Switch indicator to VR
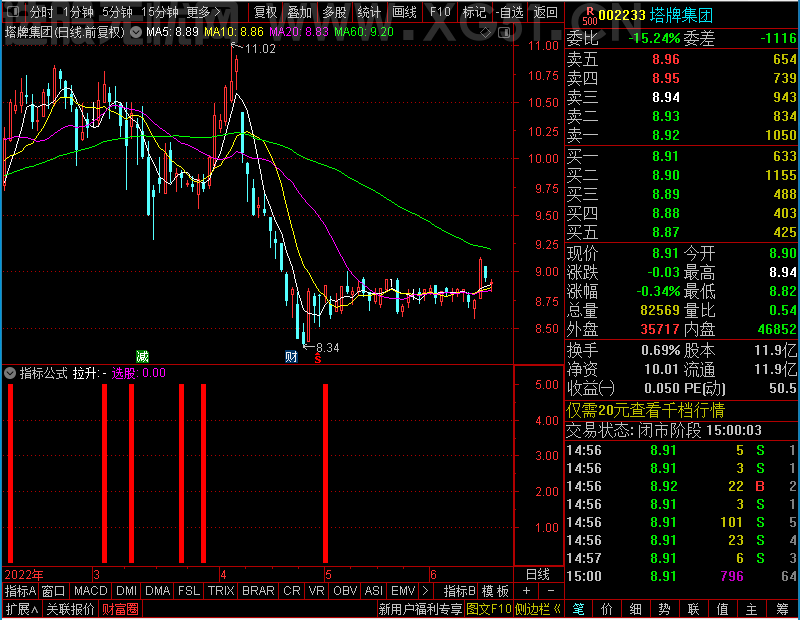The image size is (800, 620). (316, 591)
